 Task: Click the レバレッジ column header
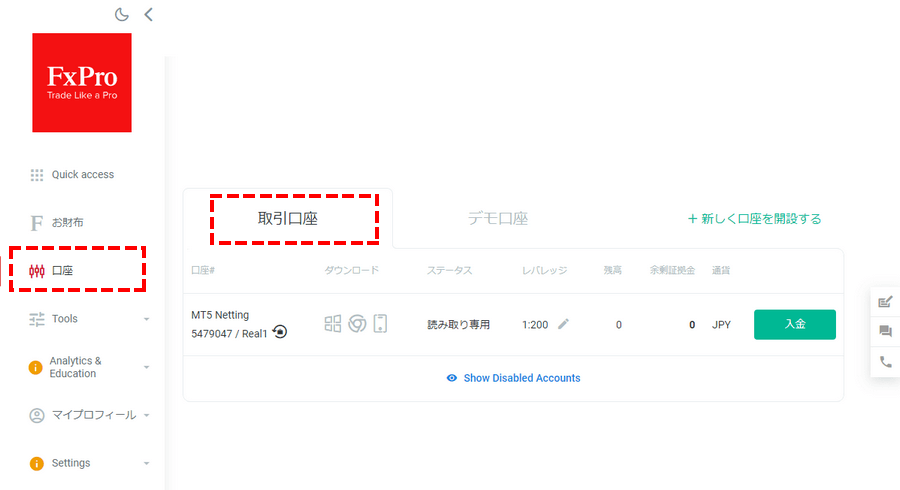544,270
